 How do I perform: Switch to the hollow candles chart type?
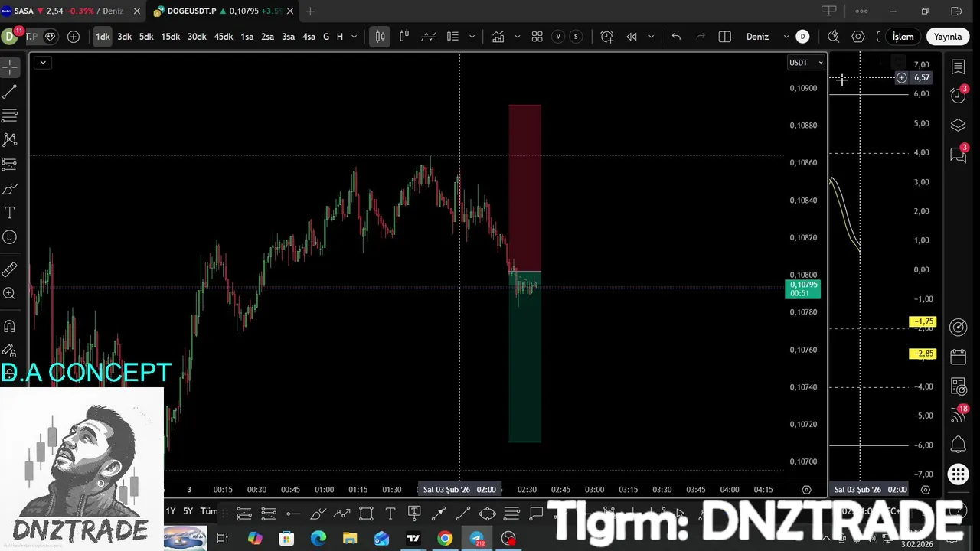point(404,37)
